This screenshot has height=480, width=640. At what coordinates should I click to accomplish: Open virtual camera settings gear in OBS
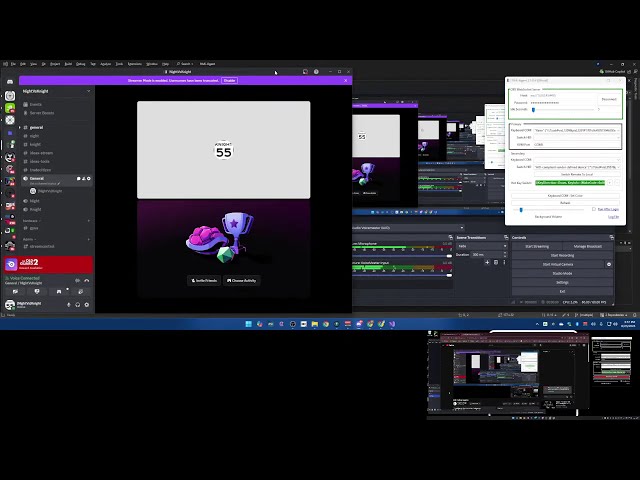click(x=609, y=264)
